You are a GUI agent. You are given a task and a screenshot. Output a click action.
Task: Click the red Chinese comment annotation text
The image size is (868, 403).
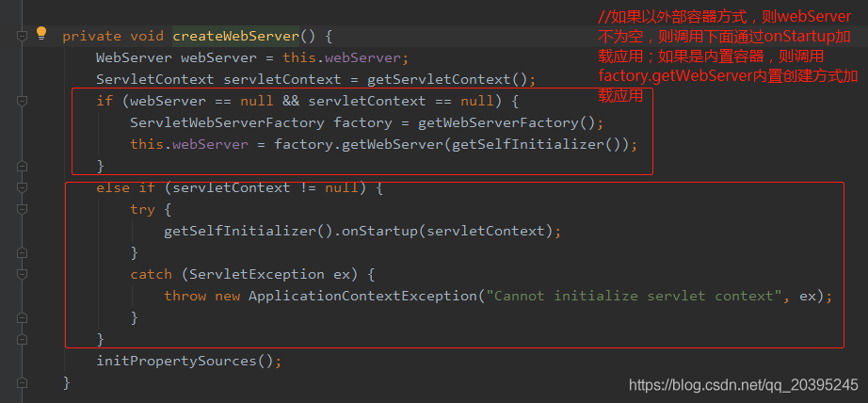tap(725, 56)
